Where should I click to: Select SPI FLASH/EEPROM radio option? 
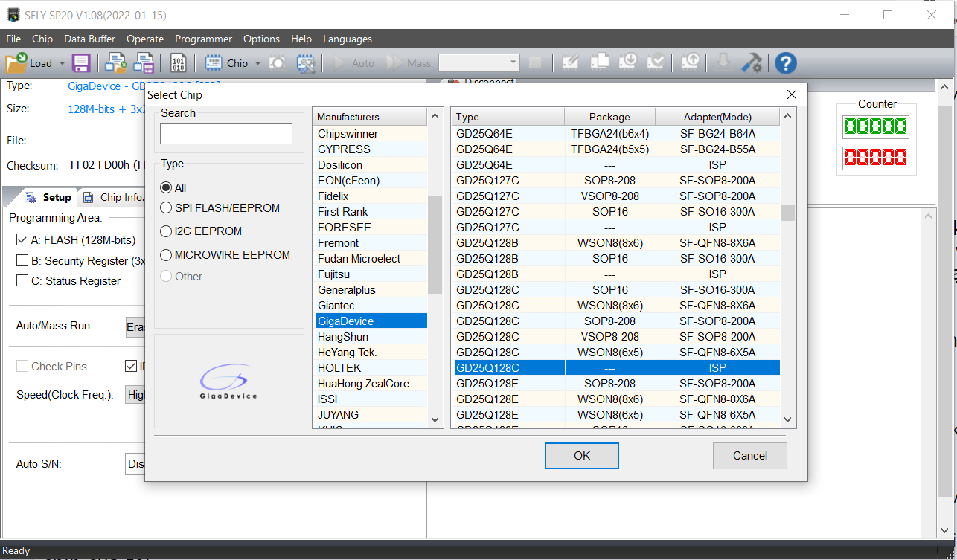[166, 208]
